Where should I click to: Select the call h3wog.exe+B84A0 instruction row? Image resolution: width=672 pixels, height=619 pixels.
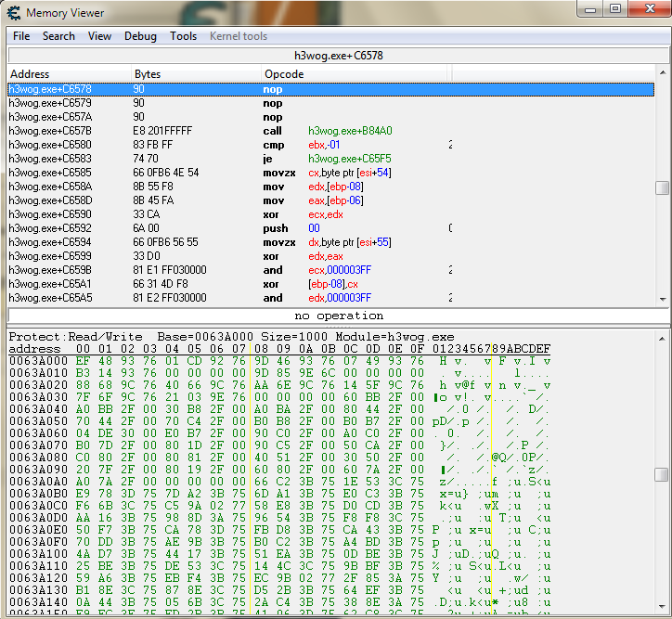278,131
